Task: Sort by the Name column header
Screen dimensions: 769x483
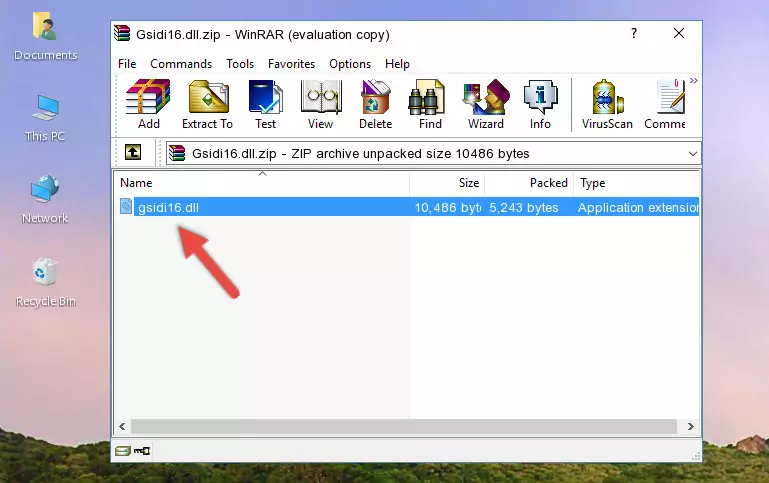Action: (x=262, y=183)
